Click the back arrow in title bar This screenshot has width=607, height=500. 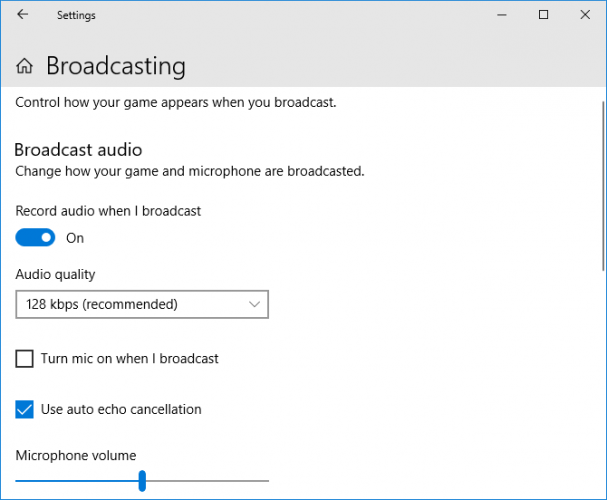click(22, 15)
